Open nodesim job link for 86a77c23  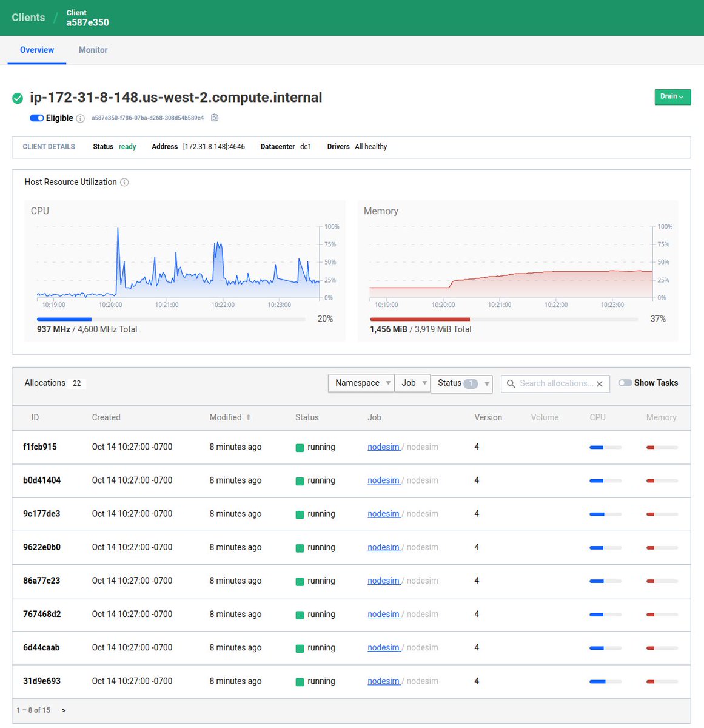tap(383, 581)
